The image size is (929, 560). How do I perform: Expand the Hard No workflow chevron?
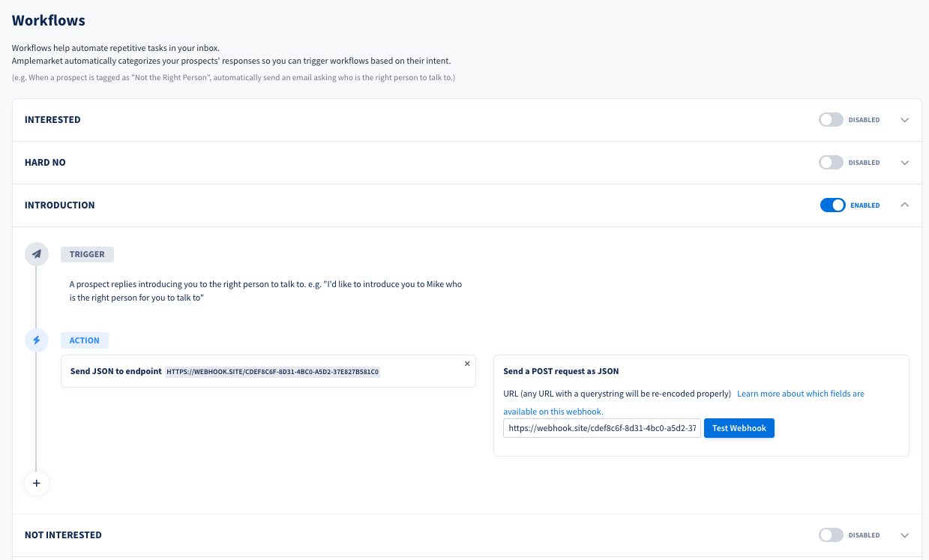coord(904,163)
